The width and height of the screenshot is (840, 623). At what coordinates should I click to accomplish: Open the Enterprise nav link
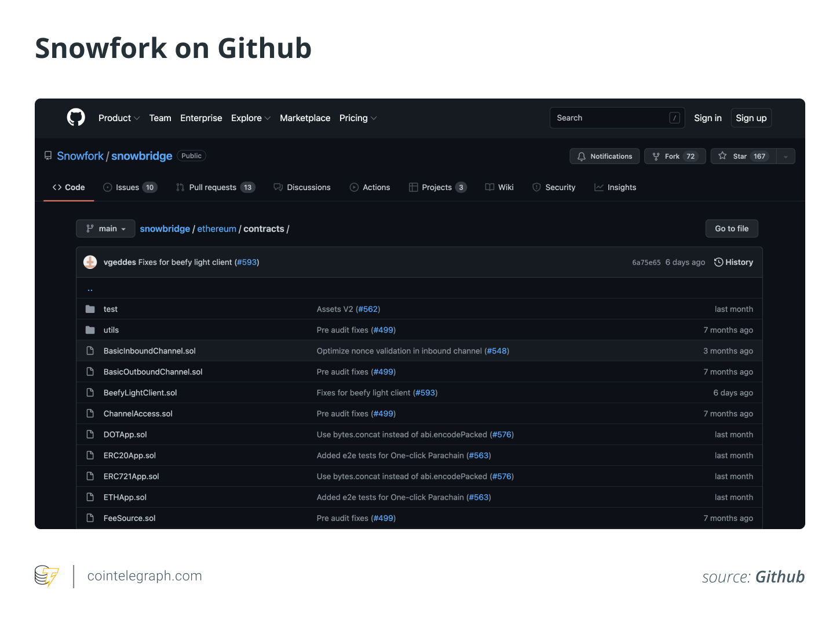[x=201, y=118]
